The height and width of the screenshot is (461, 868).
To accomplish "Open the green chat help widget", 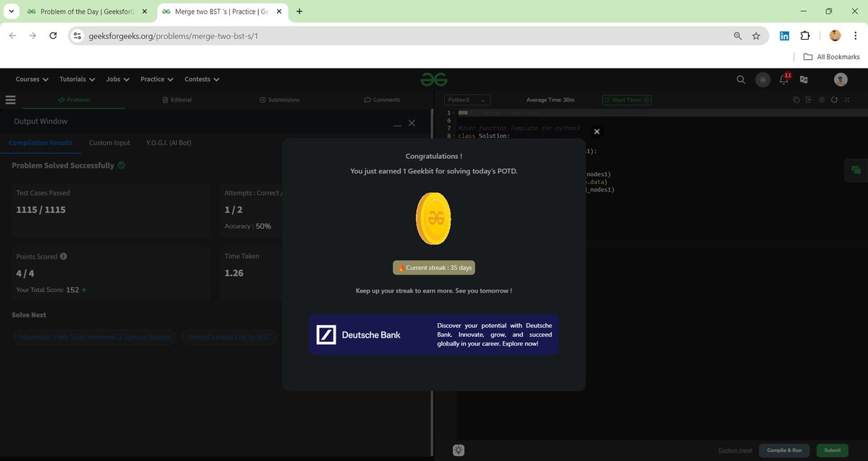I will coord(856,170).
